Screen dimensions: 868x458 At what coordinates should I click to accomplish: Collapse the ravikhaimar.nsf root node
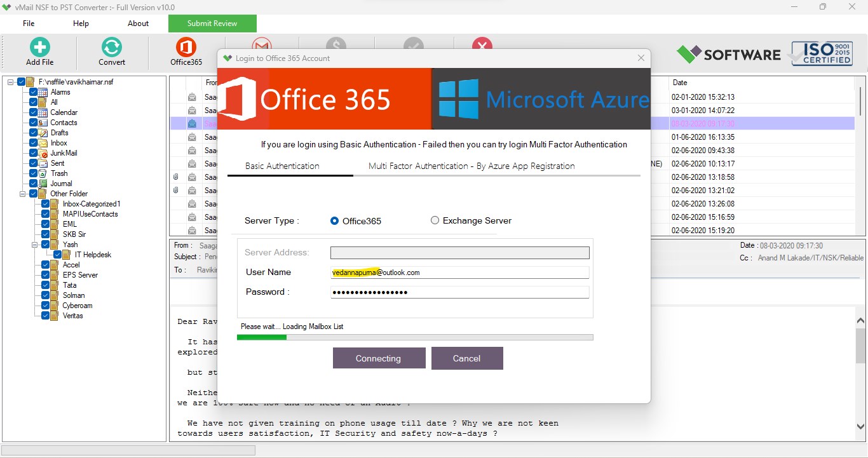pos(11,82)
